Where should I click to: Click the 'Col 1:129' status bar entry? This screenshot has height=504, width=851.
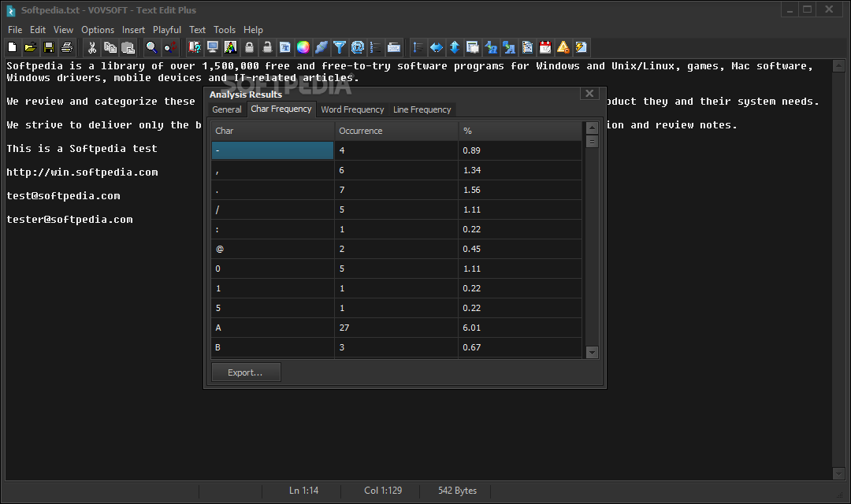pyautogui.click(x=383, y=491)
